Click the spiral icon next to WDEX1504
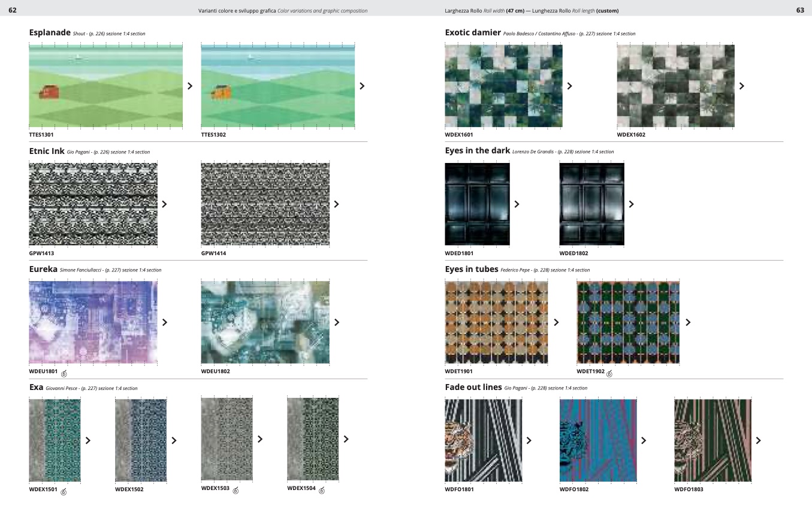812x526 pixels. (321, 491)
